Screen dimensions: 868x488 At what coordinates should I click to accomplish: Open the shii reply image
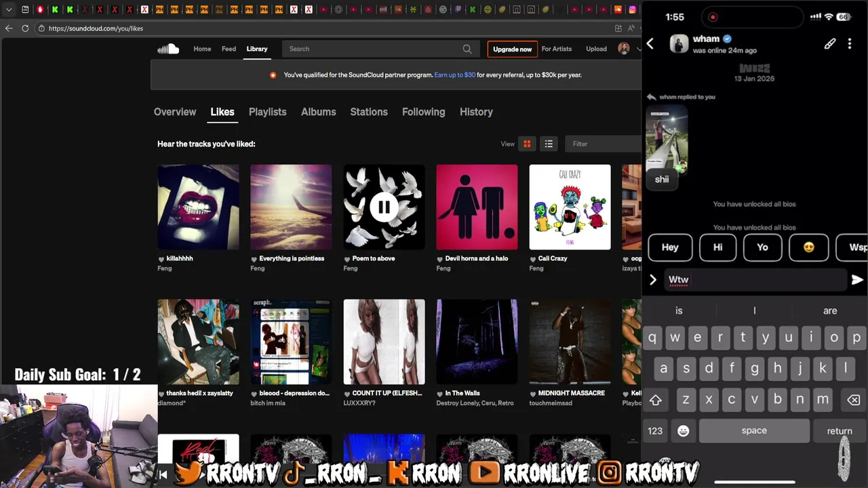click(x=667, y=139)
